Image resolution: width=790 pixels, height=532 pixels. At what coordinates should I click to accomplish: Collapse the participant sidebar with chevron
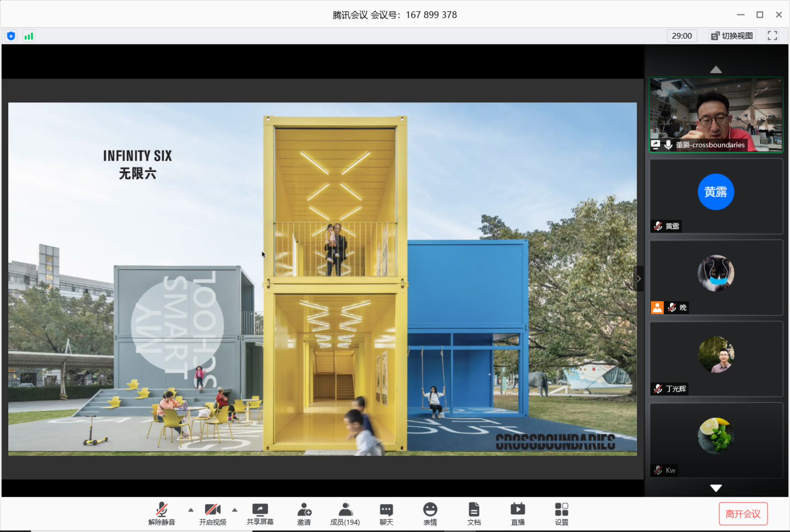639,279
